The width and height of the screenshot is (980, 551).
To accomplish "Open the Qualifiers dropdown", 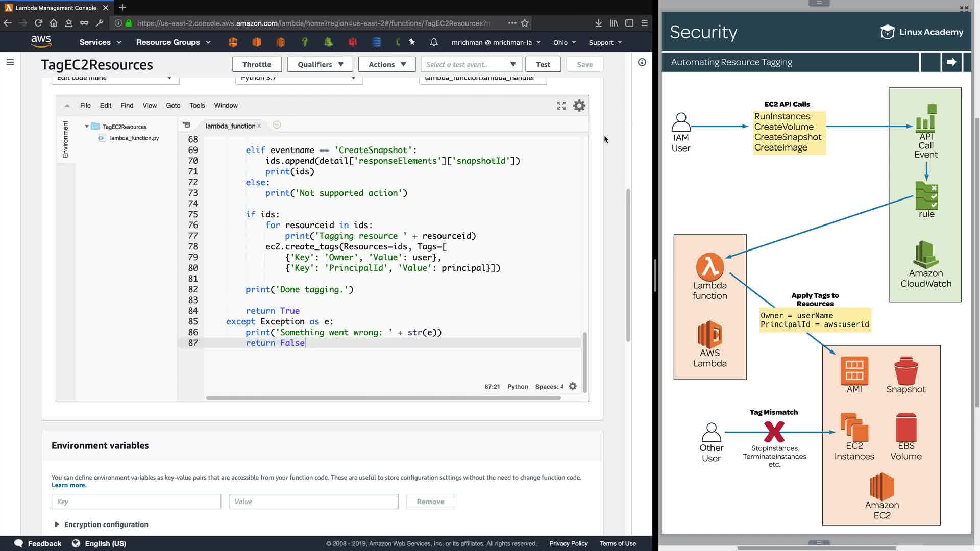I will click(320, 64).
